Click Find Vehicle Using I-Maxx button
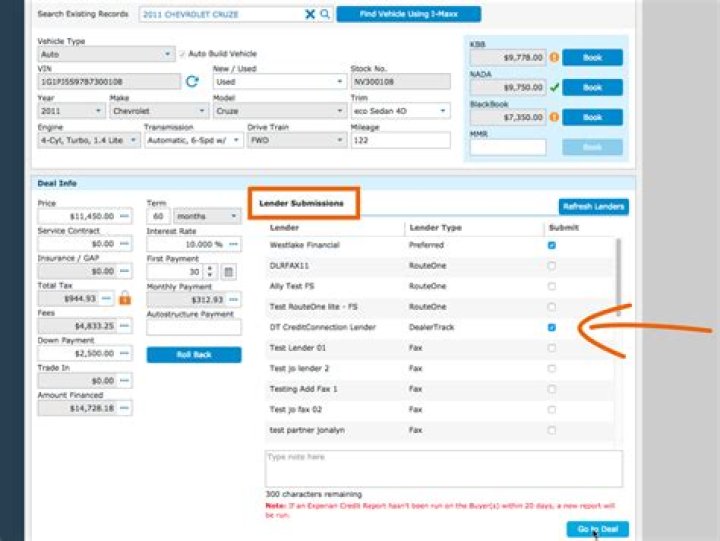This screenshot has width=720, height=541. click(x=408, y=14)
